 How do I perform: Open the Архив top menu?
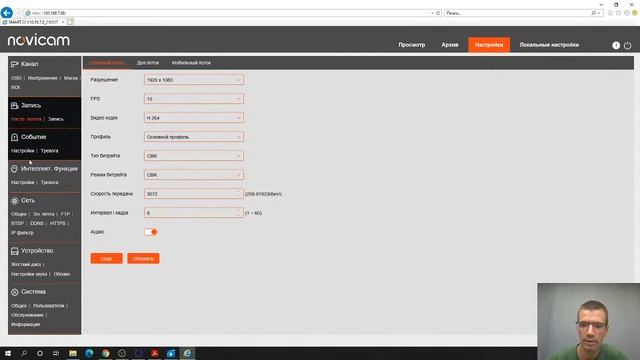pos(450,45)
